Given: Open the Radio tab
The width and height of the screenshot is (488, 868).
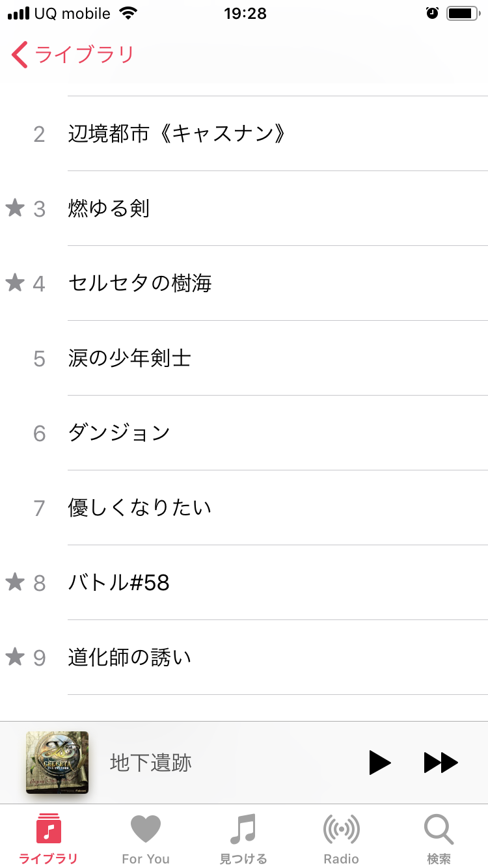Looking at the screenshot, I should (x=341, y=839).
